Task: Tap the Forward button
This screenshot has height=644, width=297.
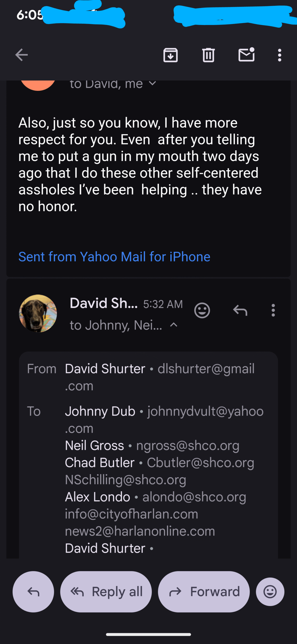Action: pos(204,592)
